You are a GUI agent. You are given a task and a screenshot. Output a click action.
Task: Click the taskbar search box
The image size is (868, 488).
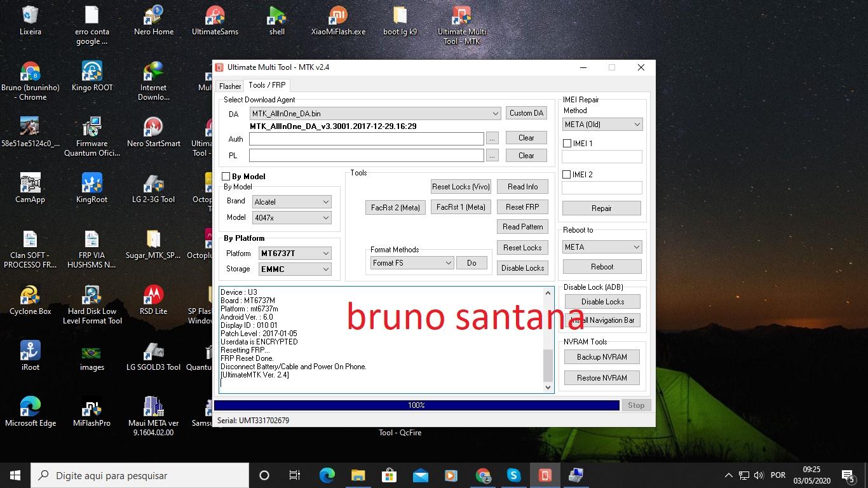click(x=140, y=475)
